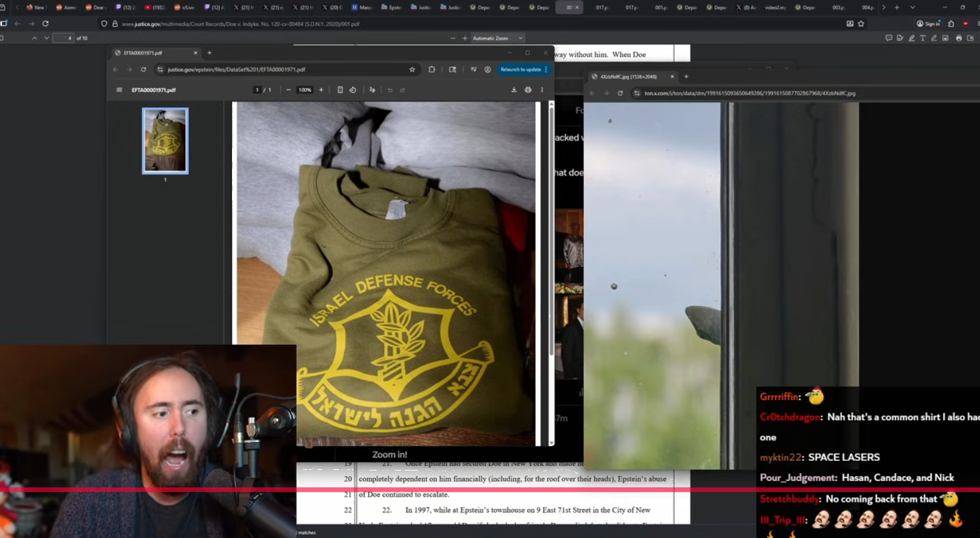
Task: Close the EFTA00001971.pdf tab
Action: 195,53
